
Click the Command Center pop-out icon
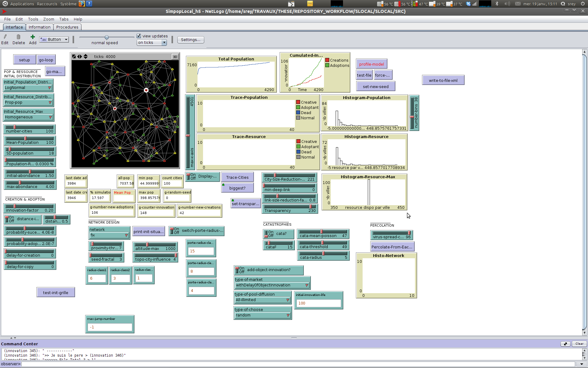click(565, 344)
